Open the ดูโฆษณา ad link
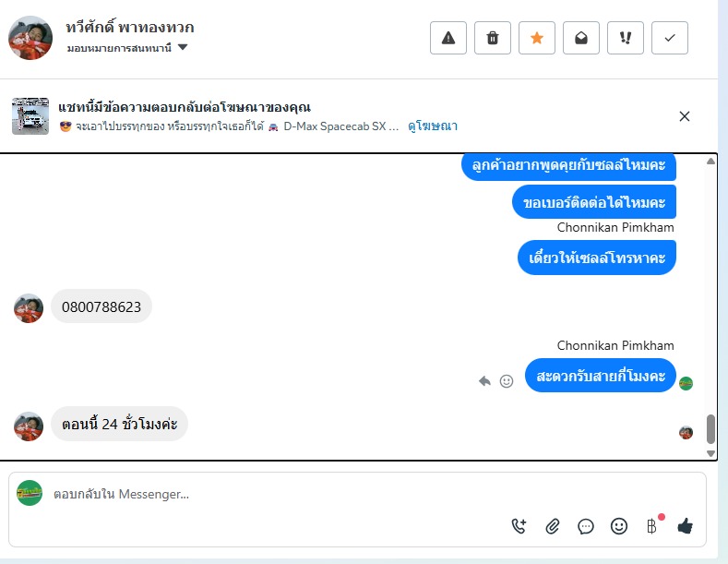 (x=433, y=126)
